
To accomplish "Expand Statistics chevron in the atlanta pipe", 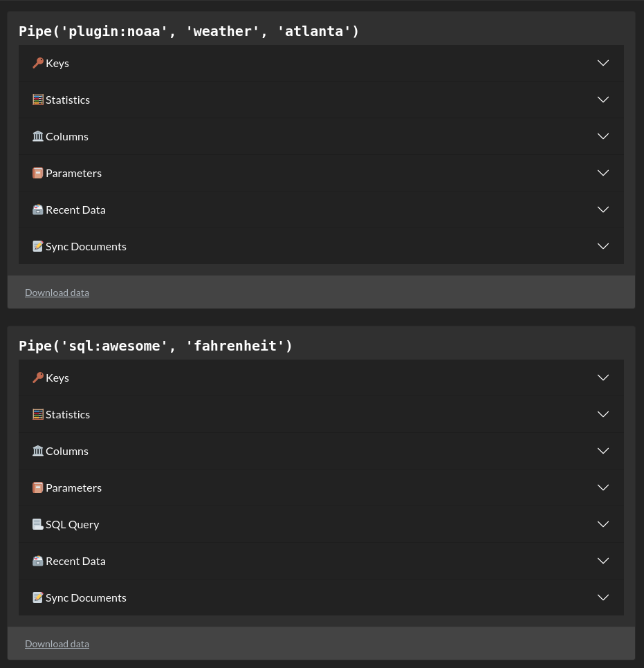I will (x=602, y=100).
